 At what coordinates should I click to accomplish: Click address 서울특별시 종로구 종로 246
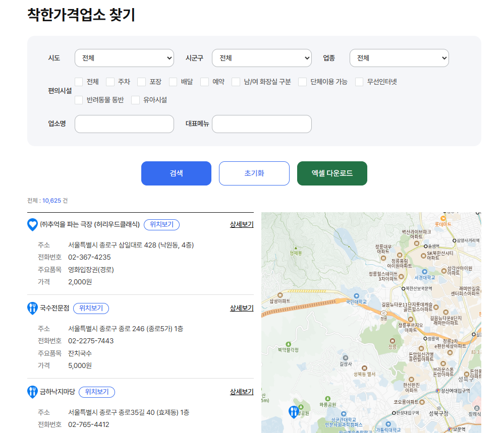tap(126, 329)
